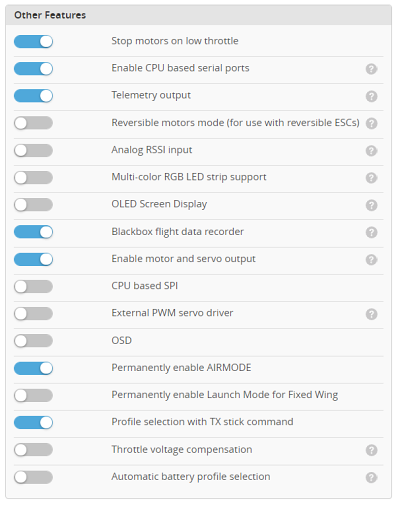Image resolution: width=400 pixels, height=505 pixels.
Task: Disable Profile selection with TX stick command
Action: coord(33,422)
